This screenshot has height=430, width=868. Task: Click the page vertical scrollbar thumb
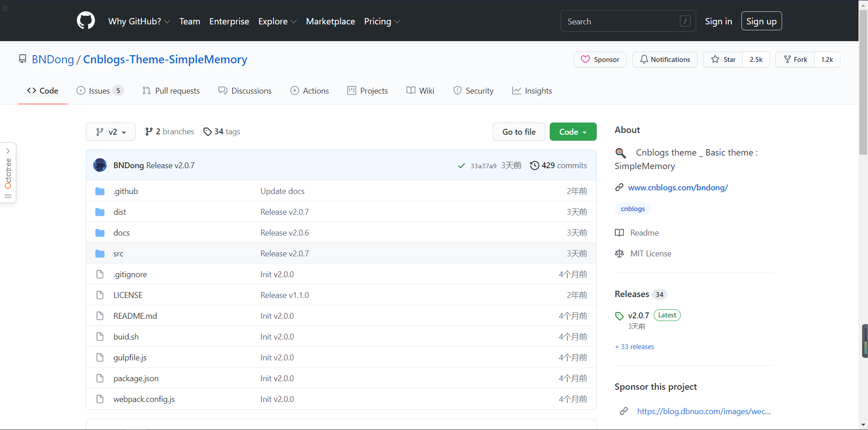pos(863,81)
